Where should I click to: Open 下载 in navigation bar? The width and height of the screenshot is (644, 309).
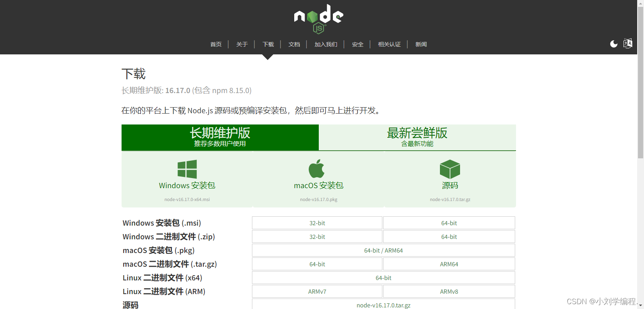click(268, 44)
